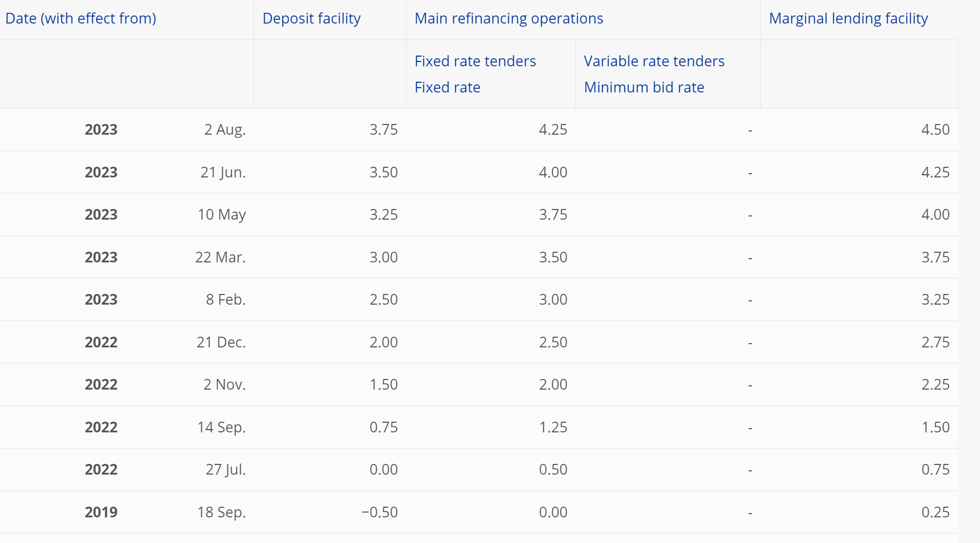Click the '21 Jun.' date cell
The width and height of the screenshot is (980, 543).
[x=223, y=173]
